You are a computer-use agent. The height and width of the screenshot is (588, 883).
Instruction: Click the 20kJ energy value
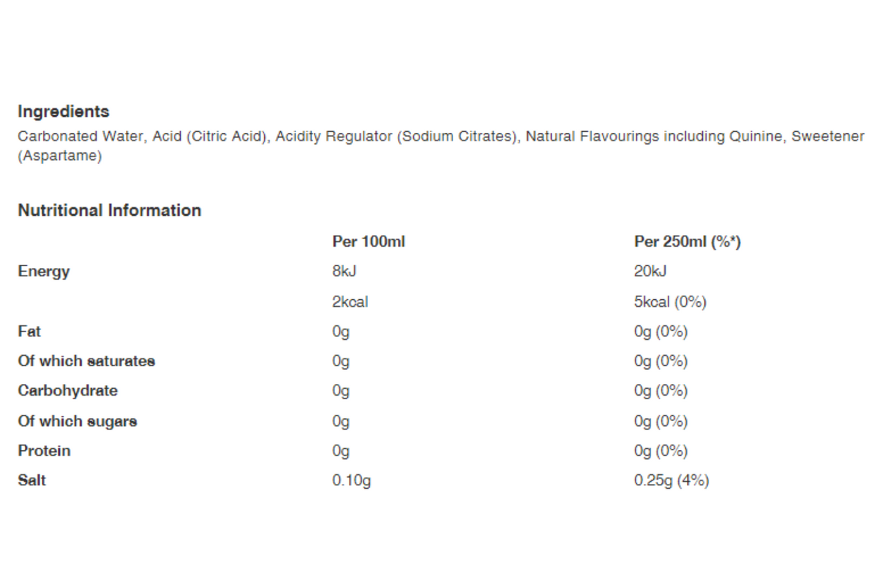(650, 272)
